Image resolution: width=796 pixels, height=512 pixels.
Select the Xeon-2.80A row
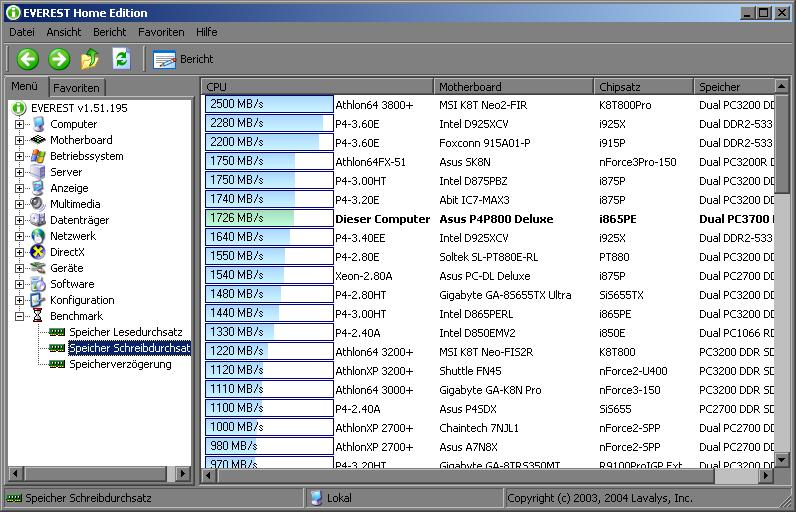point(489,276)
